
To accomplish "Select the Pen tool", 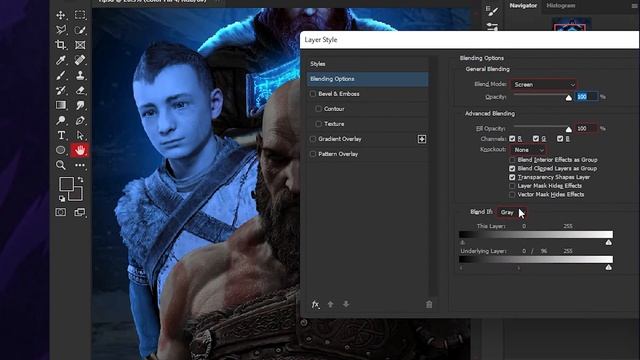I will [80, 120].
